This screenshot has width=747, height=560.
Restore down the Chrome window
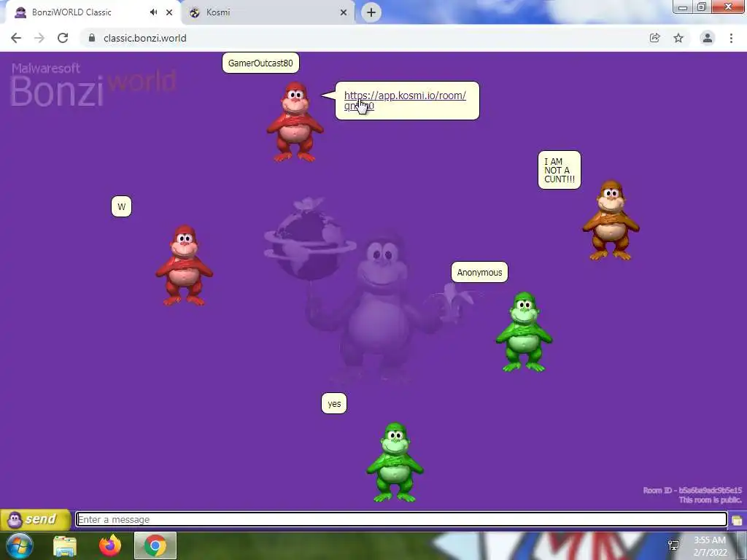[x=702, y=7]
